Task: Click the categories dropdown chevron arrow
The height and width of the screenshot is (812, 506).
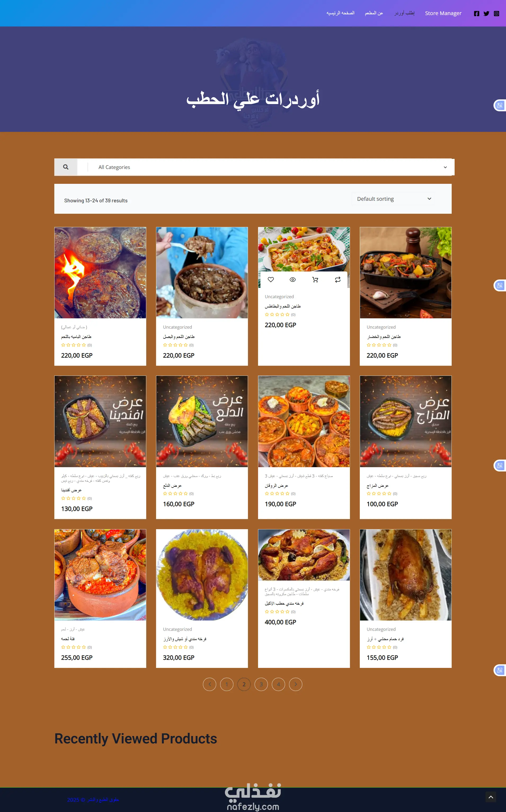Action: coord(445,167)
